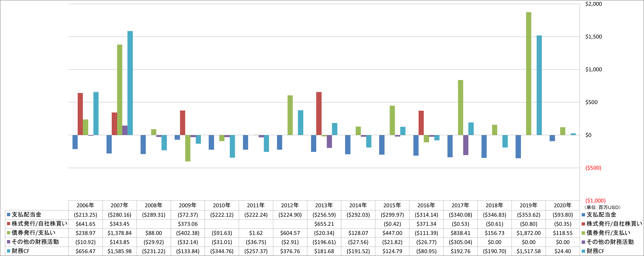Screen dimensions: 644x256
Task: Click the 2015年 column header
Action: coord(392,205)
